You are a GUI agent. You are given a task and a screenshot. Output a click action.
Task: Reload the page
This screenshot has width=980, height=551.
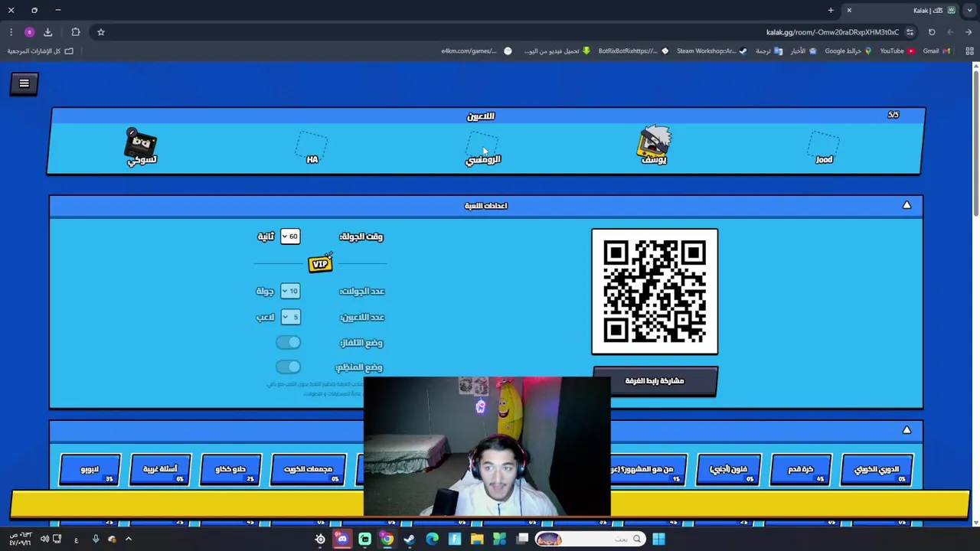932,32
